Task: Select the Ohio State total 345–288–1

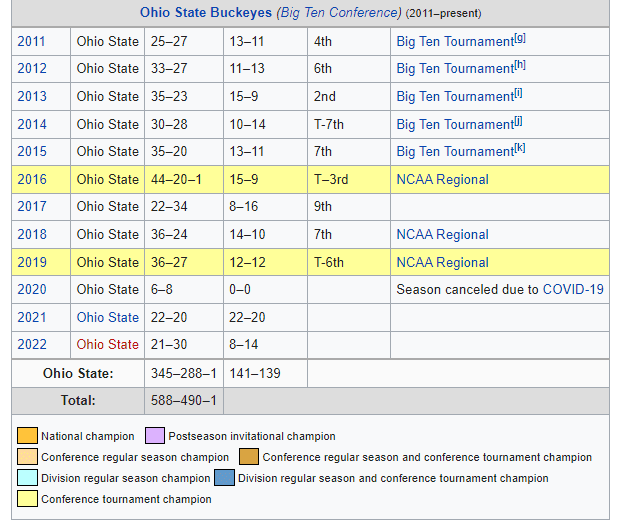Action: pos(184,373)
